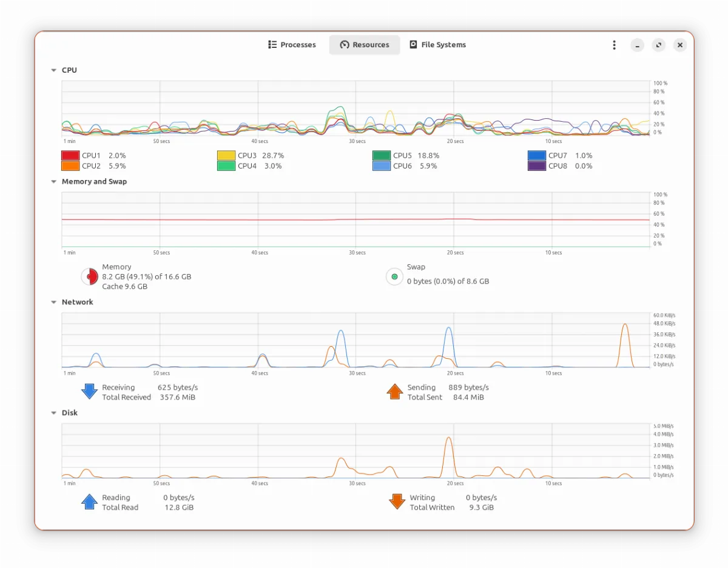Click the CPU3 yellow color swatch
The width and height of the screenshot is (728, 568).
click(x=226, y=155)
